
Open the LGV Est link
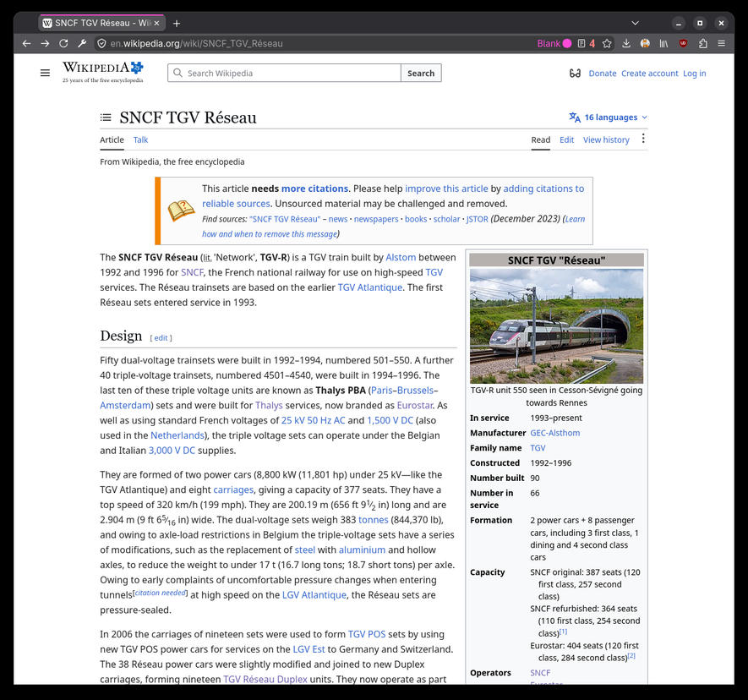308,649
